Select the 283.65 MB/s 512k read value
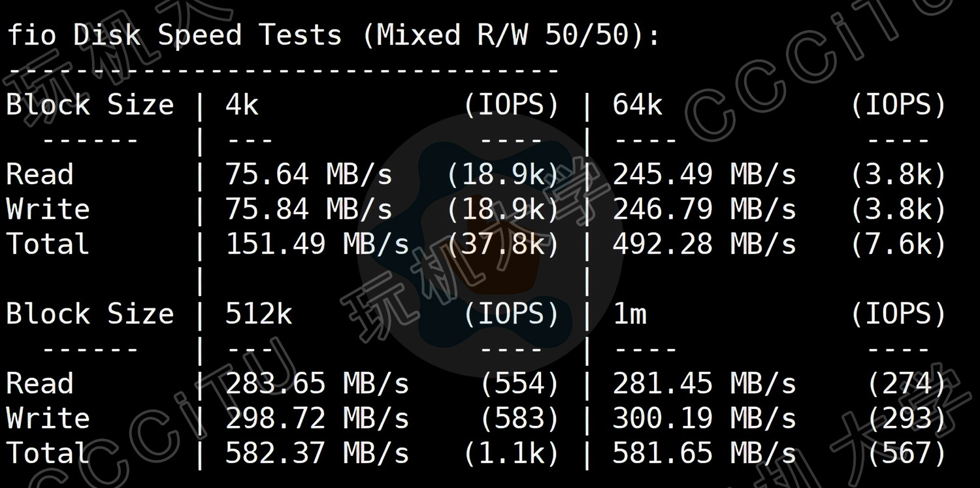Viewport: 980px width, 488px height. (x=318, y=383)
